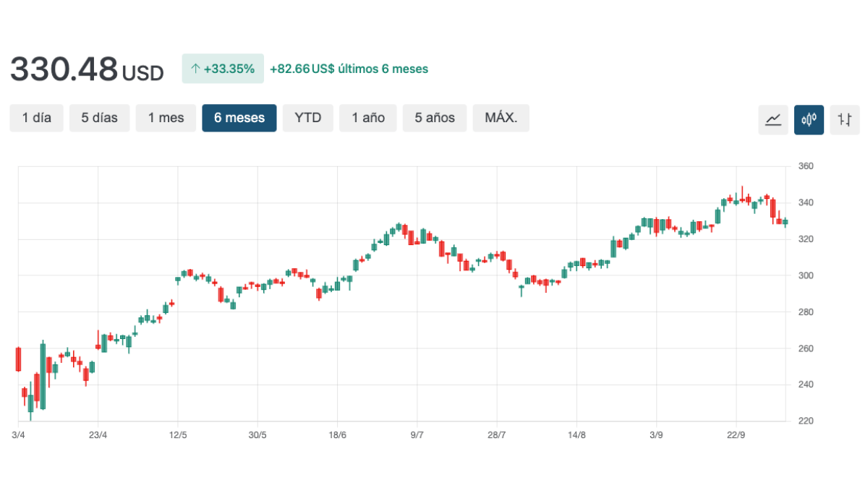
Task: Select the candlestick chart icon
Action: 809,119
